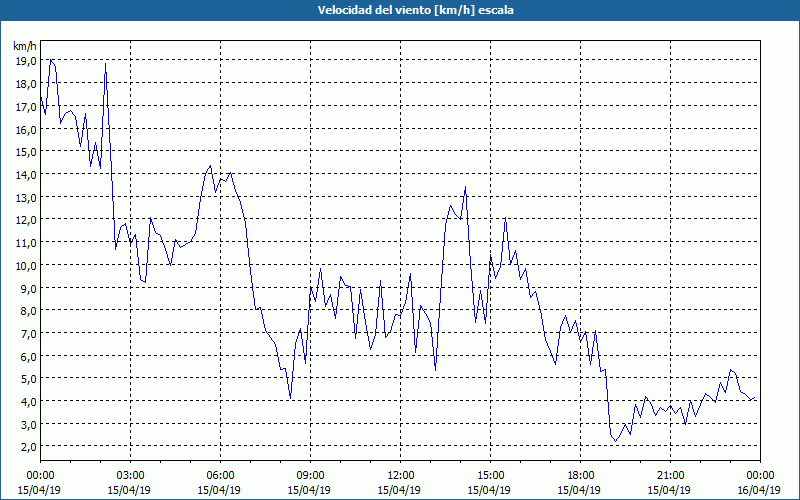Pick the '15/04/19' date beneath 09:00
Image resolution: width=800 pixels, height=500 pixels.
pyautogui.click(x=309, y=490)
